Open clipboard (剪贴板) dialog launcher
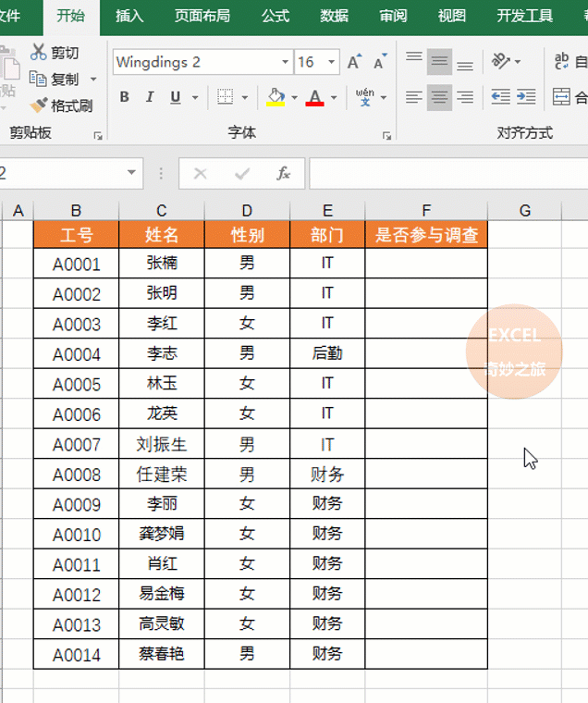Screen dimensions: 588x703 98,136
